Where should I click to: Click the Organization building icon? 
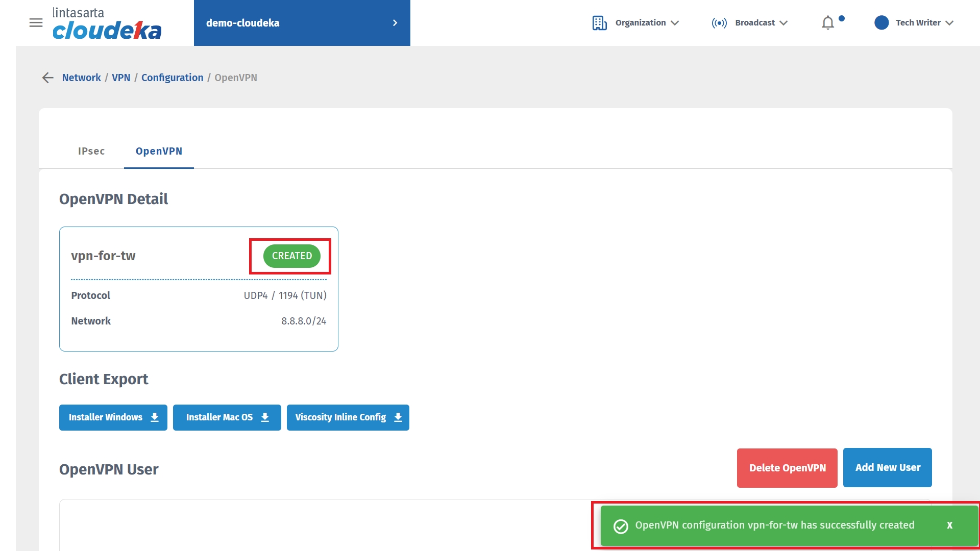(x=599, y=23)
